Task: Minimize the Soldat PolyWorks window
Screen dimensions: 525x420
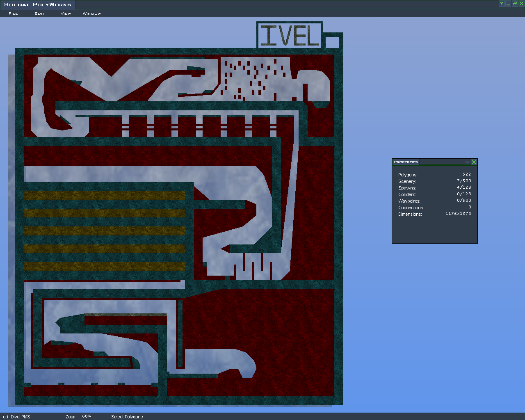Action: tap(508, 4)
